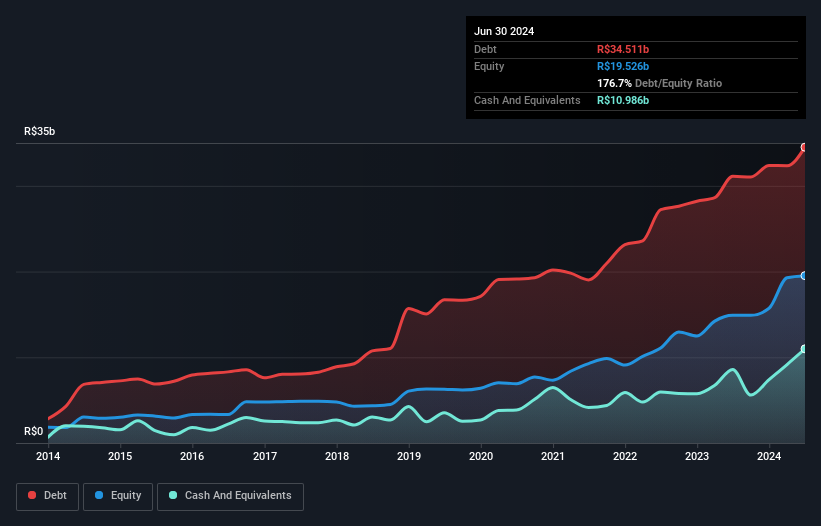Select the Jun 30 2024 tooltip date
Screen dimensions: 821x526
pyautogui.click(x=504, y=31)
